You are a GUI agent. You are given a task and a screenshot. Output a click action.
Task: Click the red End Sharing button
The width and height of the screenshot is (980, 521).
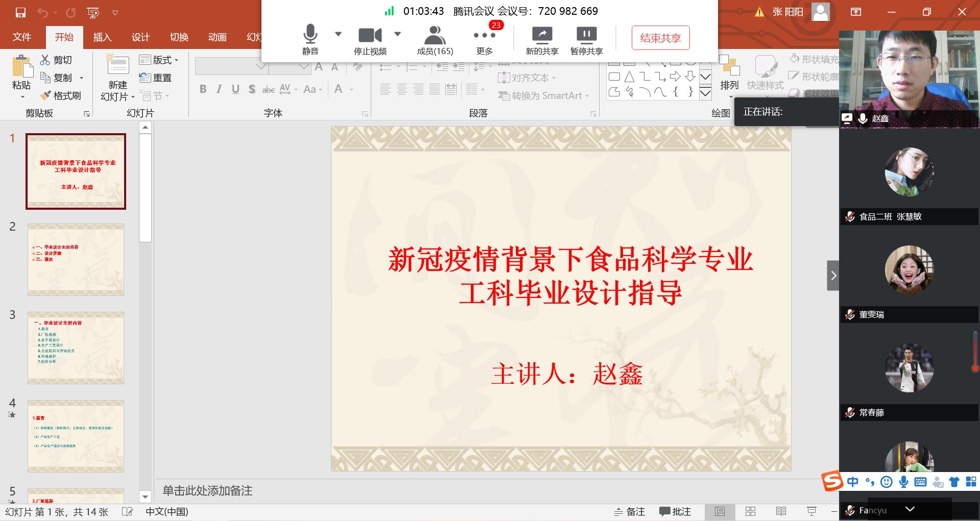(660, 38)
